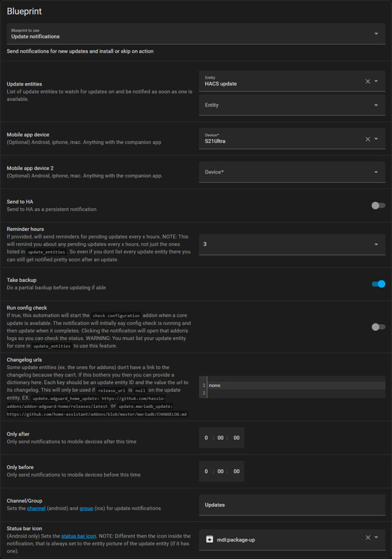This screenshot has height=559, width=392.
Task: Clear the HACS update entity selection
Action: (x=367, y=81)
